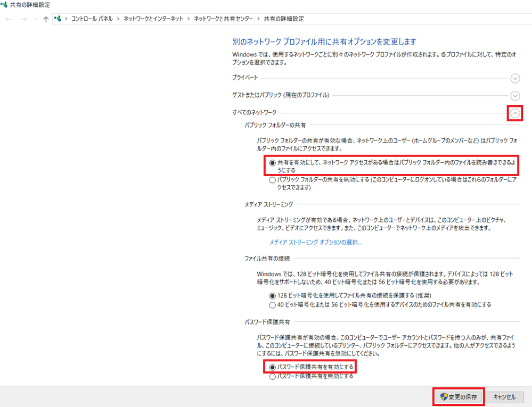Expand the プライベート profile section

pos(515,79)
